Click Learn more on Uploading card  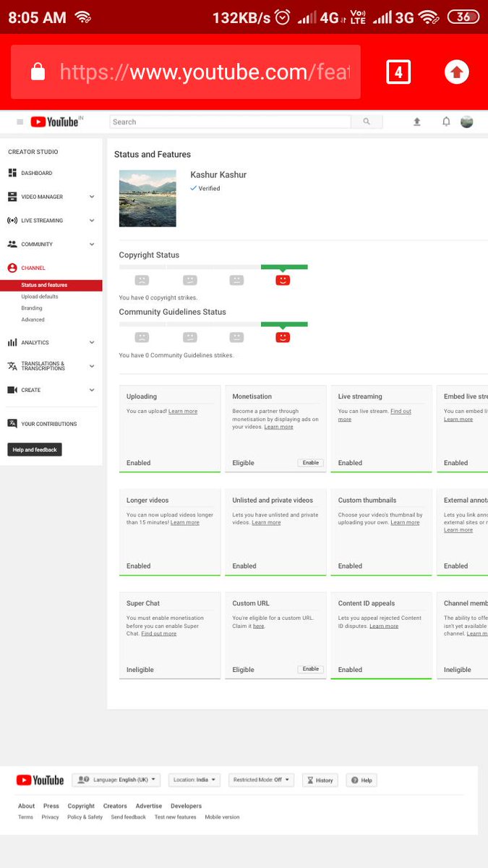[x=183, y=412]
